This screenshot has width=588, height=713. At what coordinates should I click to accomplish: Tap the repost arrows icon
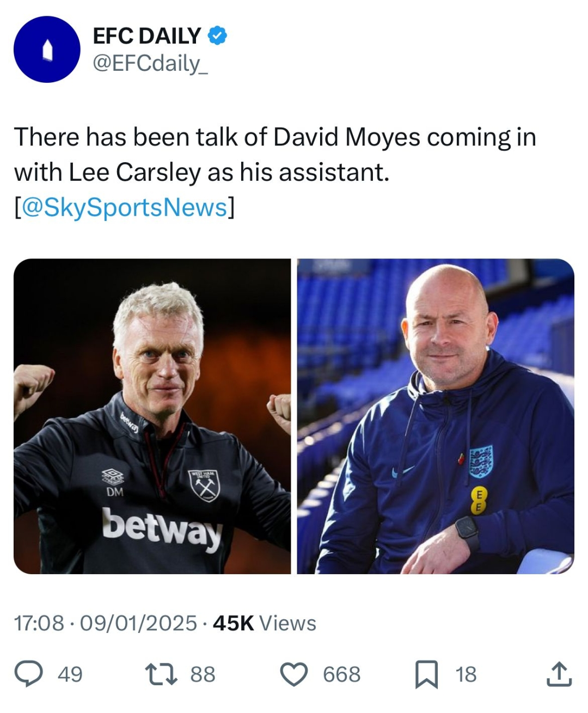coord(161,674)
